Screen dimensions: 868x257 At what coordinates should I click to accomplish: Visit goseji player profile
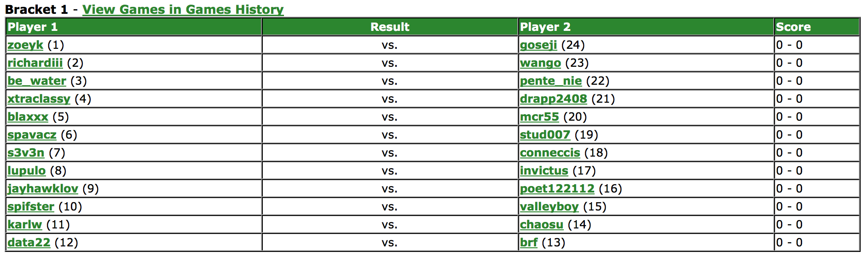(538, 45)
